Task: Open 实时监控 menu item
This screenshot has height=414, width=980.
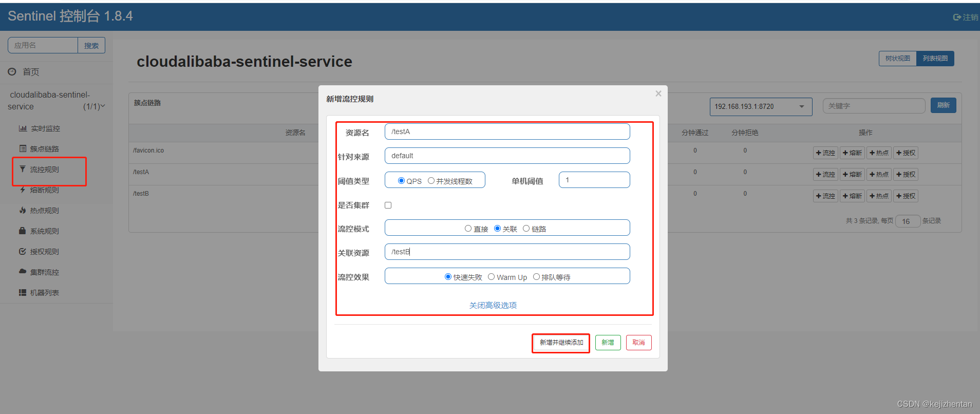Action: coord(45,128)
